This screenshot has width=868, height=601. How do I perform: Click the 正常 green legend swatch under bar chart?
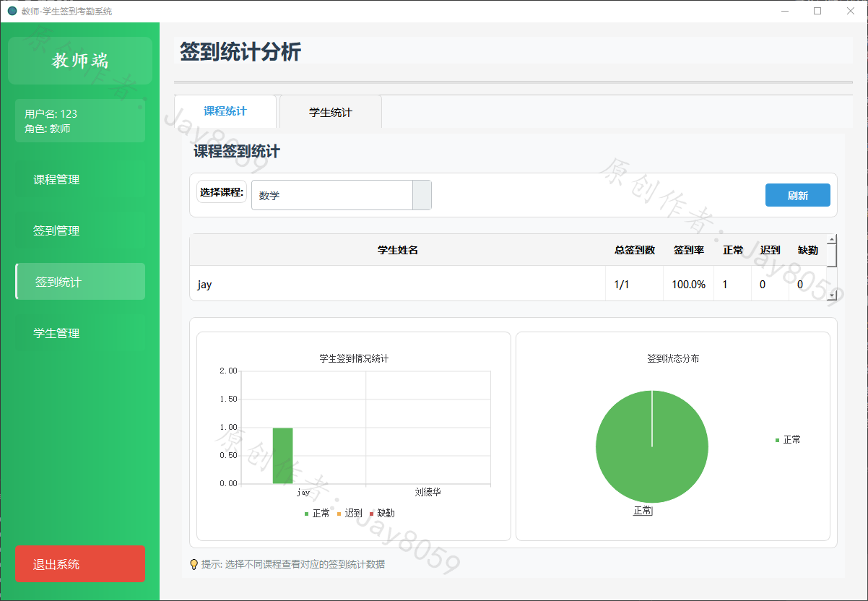(x=306, y=514)
